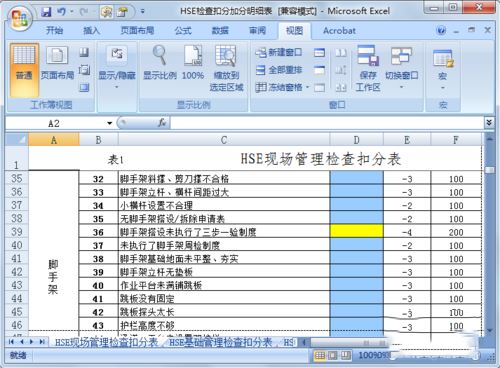The image size is (500, 368).
Task: Switch to Normal (普通) view
Action: 24,69
